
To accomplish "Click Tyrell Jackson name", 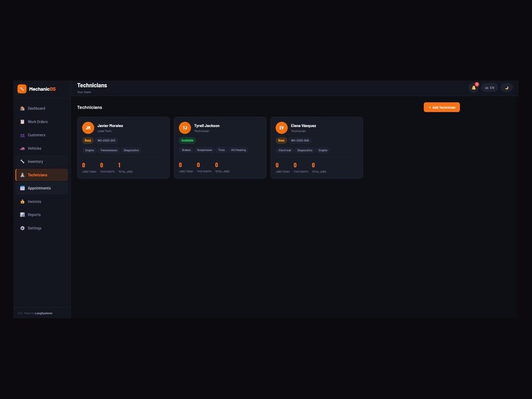I will point(207,126).
